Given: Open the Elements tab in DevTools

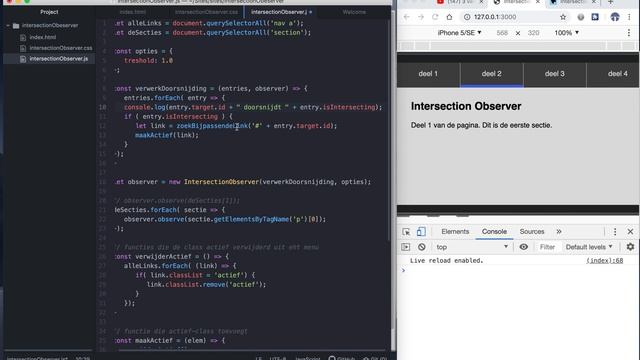Looking at the screenshot, I should pyautogui.click(x=455, y=231).
